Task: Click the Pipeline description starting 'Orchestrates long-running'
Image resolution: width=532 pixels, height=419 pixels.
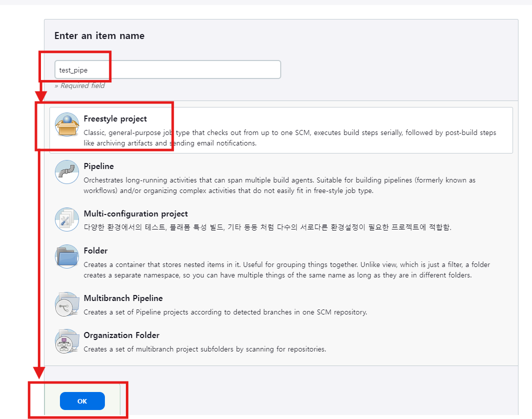Action: pos(280,185)
